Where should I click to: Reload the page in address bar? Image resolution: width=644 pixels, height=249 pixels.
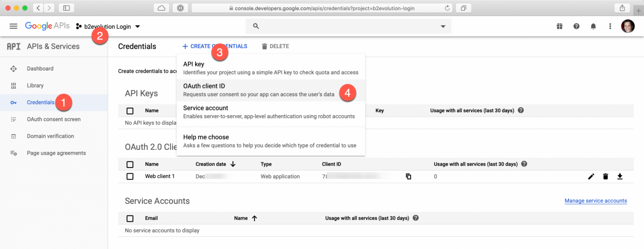(x=447, y=8)
